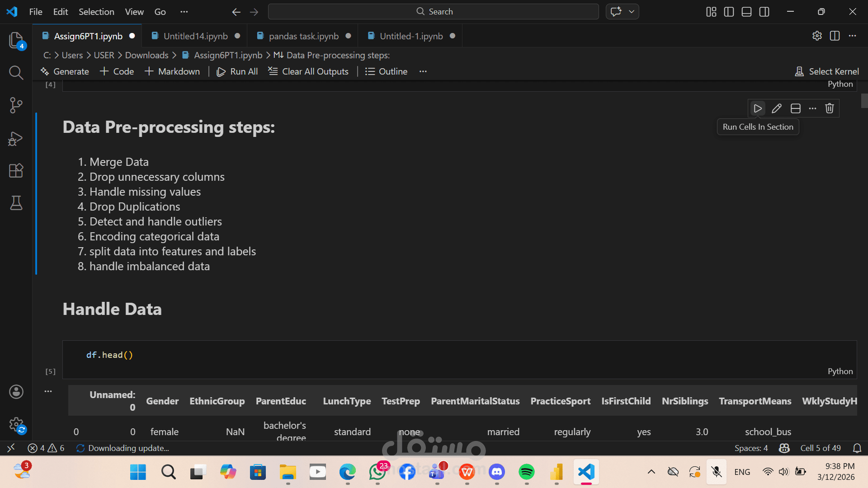Click the edit cell pencil icon
Viewport: 868px width, 488px height.
[777, 108]
